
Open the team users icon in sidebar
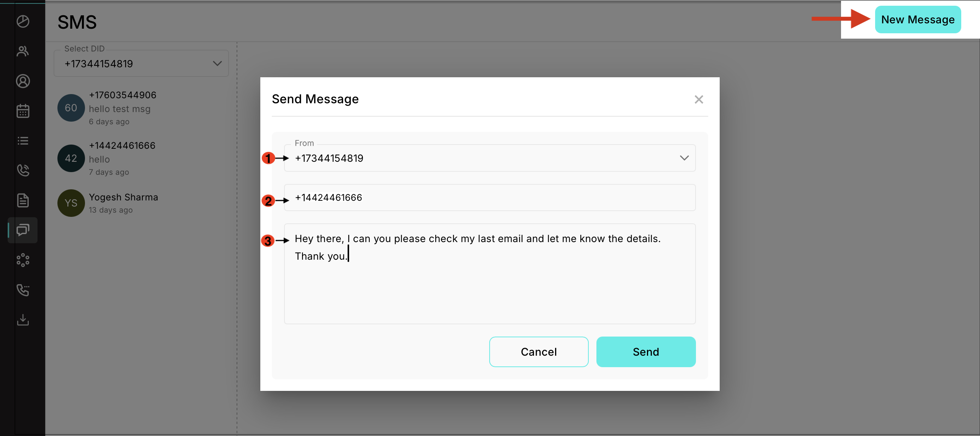23,51
